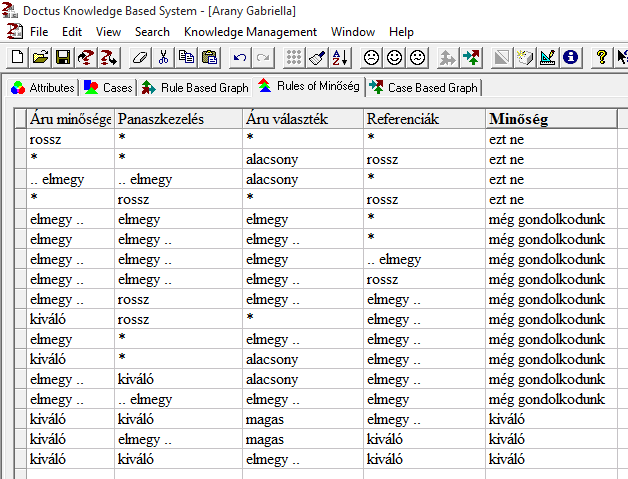Click the yellow question mark help icon
Viewport: 628px width, 479px height.
tap(601, 57)
